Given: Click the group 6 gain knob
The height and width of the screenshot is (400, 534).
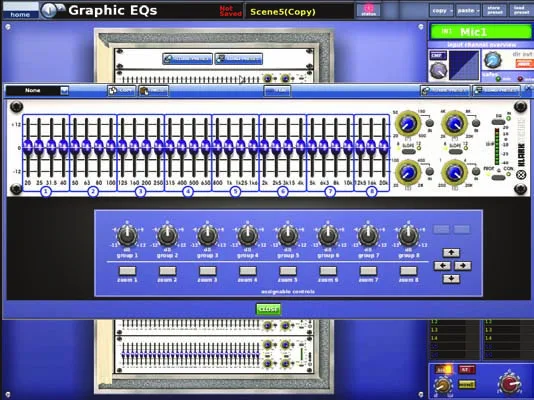Looking at the screenshot, I should point(328,236).
